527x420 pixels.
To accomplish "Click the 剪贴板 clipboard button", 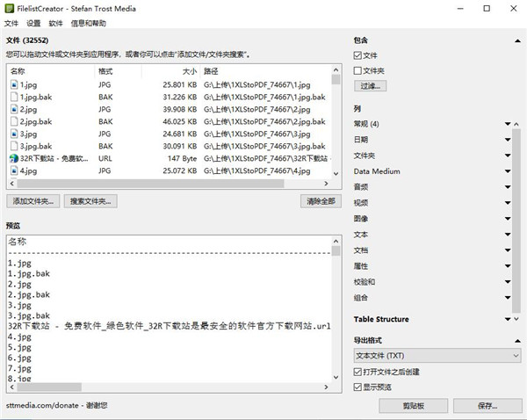I will pos(414,406).
